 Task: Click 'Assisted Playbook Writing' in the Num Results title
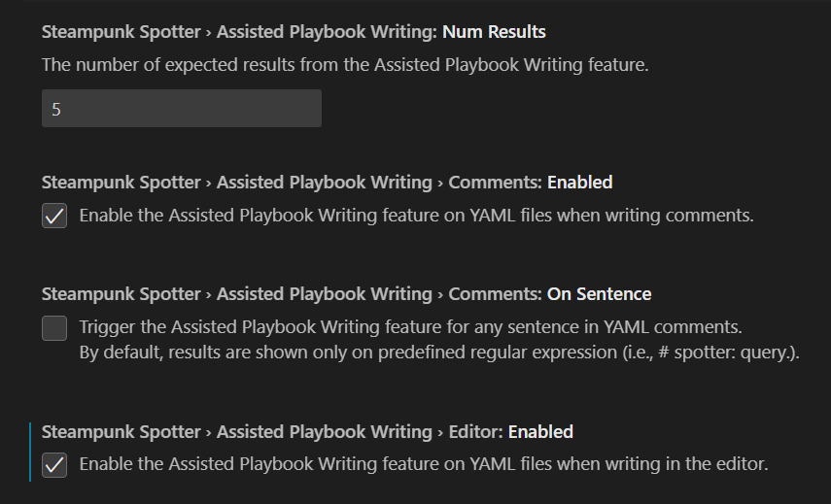324,32
